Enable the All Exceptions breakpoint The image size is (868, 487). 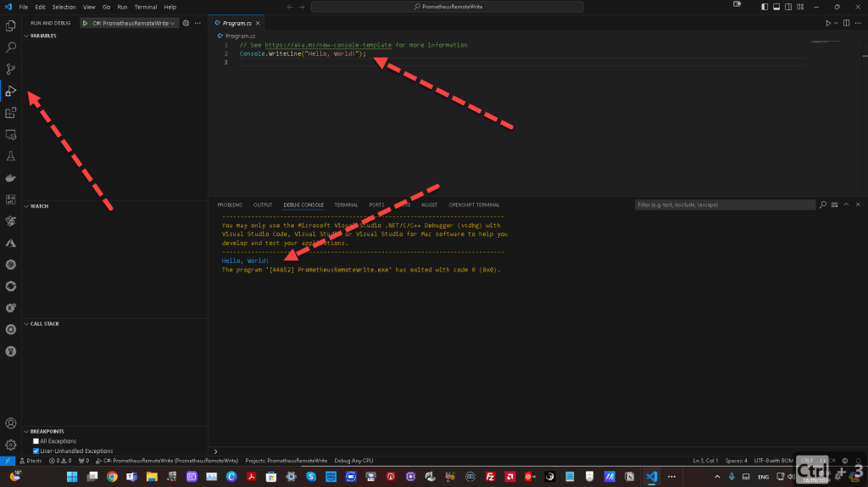pyautogui.click(x=36, y=441)
